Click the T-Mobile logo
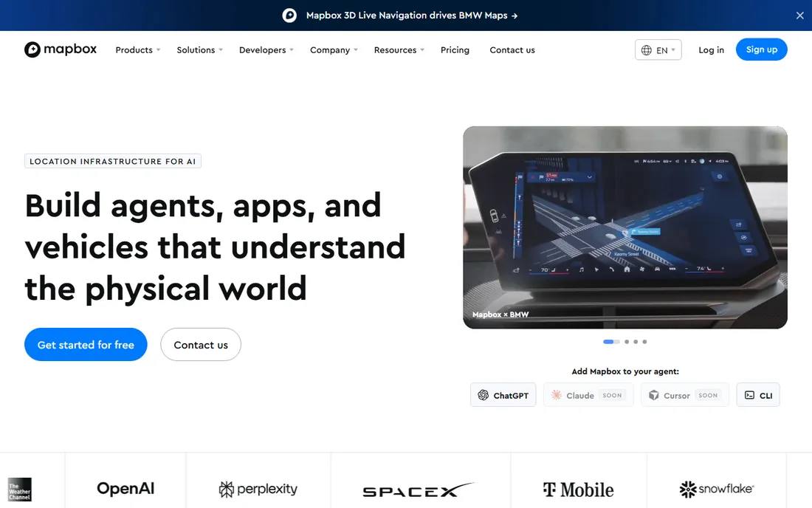Viewport: 812px width, 508px height. (579, 490)
